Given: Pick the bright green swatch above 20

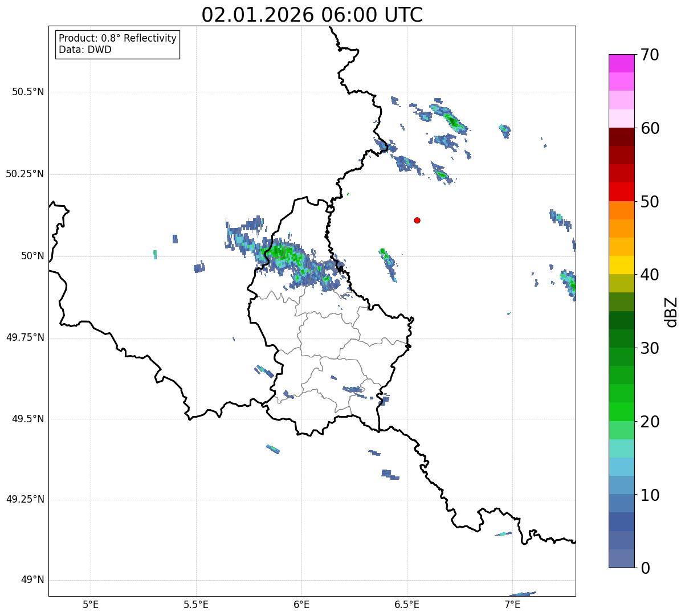Looking at the screenshot, I should [x=621, y=412].
